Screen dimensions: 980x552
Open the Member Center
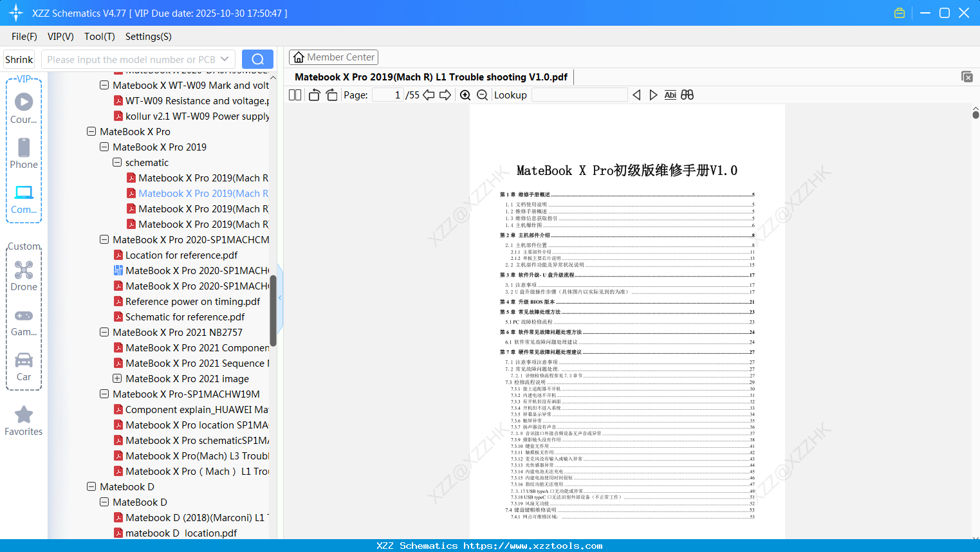tap(333, 57)
